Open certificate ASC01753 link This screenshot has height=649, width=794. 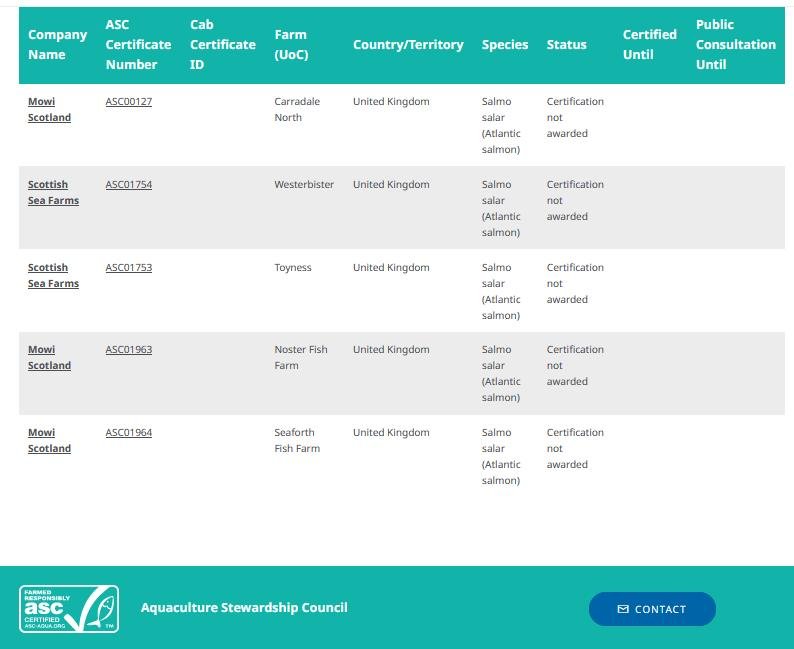(129, 268)
